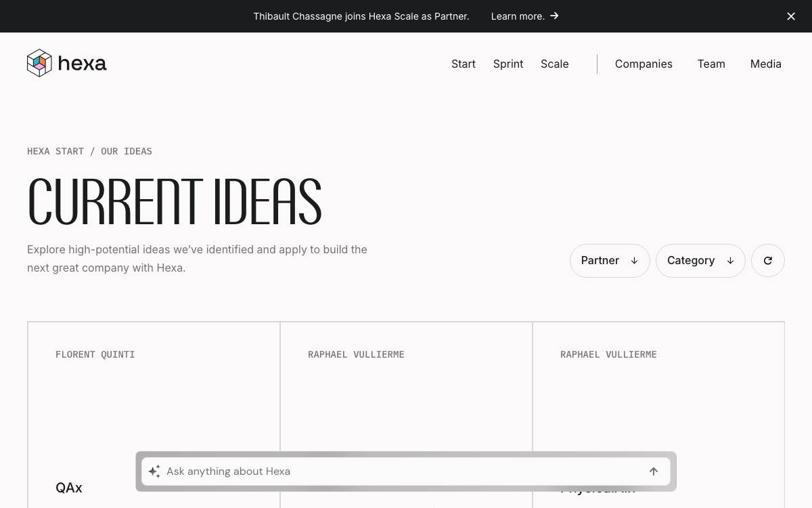Submit question with the up arrow button

[654, 471]
